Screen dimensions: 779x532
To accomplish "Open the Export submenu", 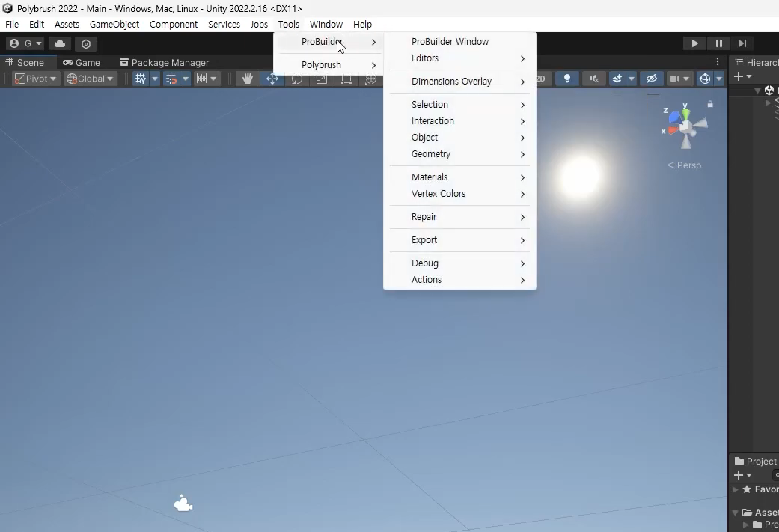I will pyautogui.click(x=459, y=240).
